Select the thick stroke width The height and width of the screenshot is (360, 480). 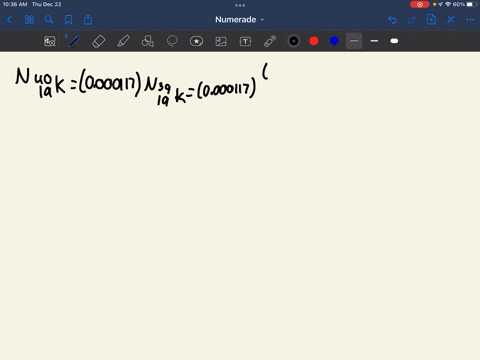pyautogui.click(x=394, y=41)
